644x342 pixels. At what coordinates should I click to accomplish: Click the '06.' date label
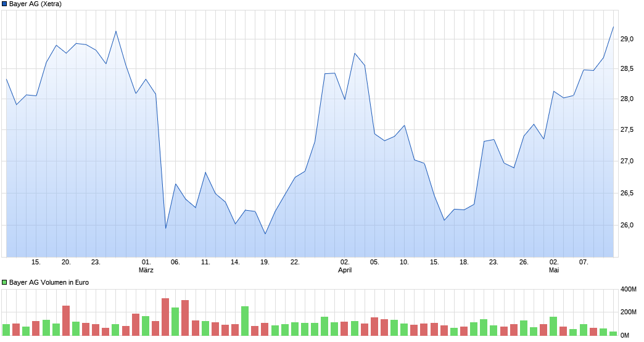175,262
